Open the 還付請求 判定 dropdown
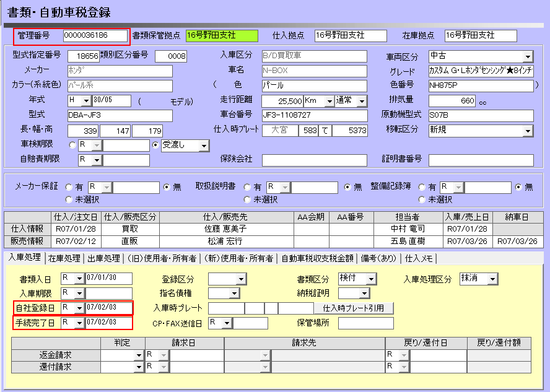Image resolution: width=550 pixels, height=392 pixels. click(x=139, y=367)
